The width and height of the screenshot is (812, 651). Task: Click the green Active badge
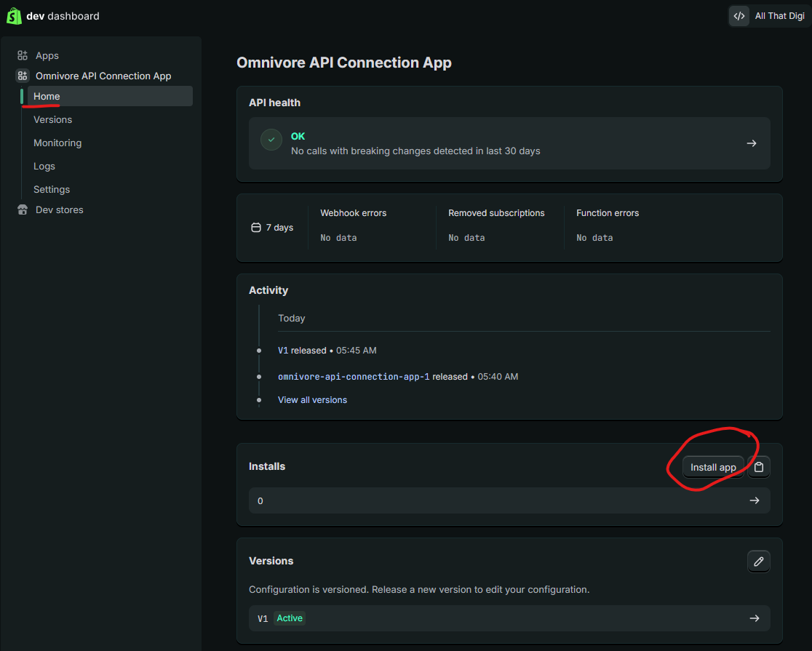pyautogui.click(x=290, y=618)
